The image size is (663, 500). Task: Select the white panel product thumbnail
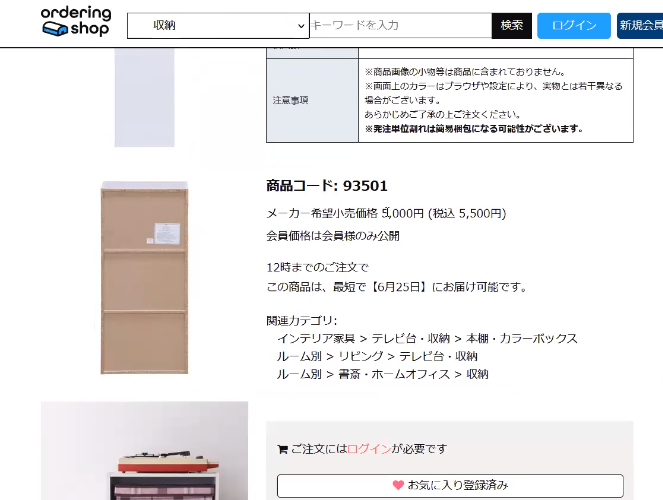(145, 97)
